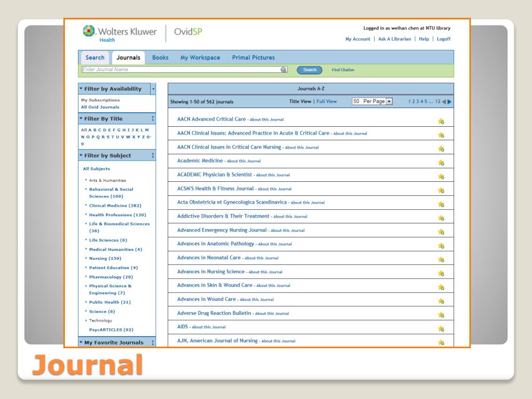Filter titles by letter B

point(95,130)
